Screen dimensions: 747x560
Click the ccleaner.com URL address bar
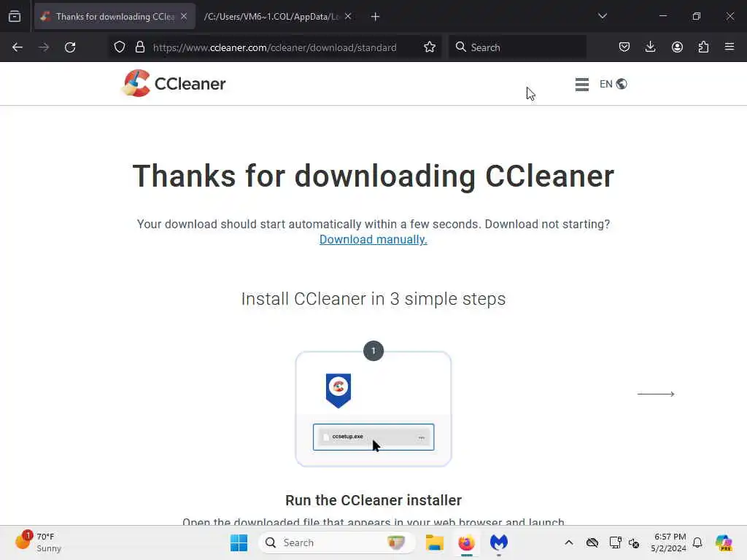[274, 47]
